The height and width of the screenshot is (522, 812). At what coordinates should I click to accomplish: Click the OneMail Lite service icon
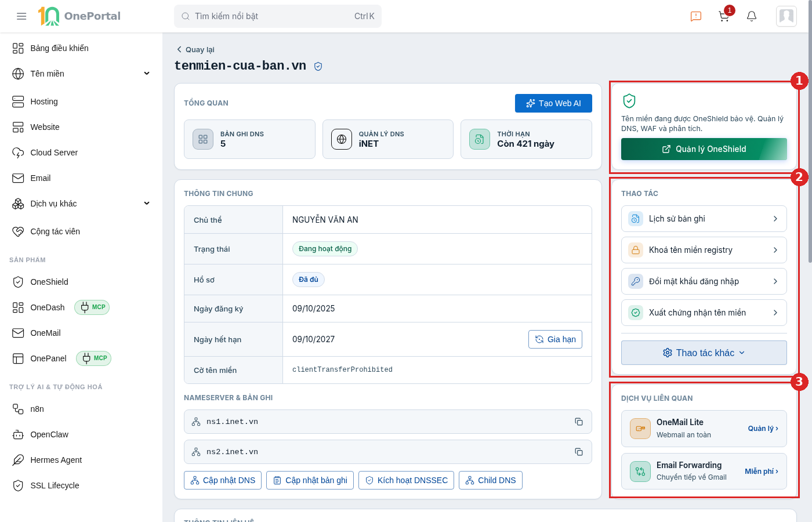point(640,429)
